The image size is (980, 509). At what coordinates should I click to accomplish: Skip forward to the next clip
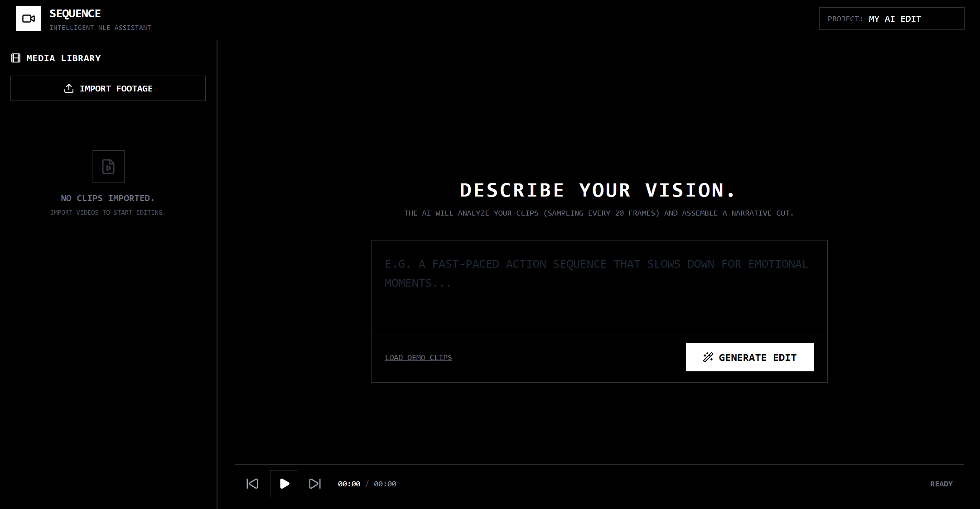pyautogui.click(x=315, y=484)
